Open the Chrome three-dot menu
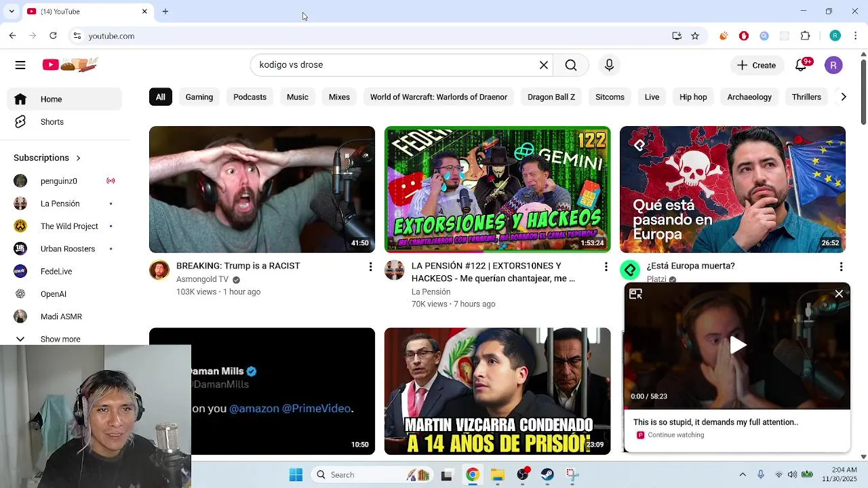The width and height of the screenshot is (868, 488). pyautogui.click(x=856, y=36)
